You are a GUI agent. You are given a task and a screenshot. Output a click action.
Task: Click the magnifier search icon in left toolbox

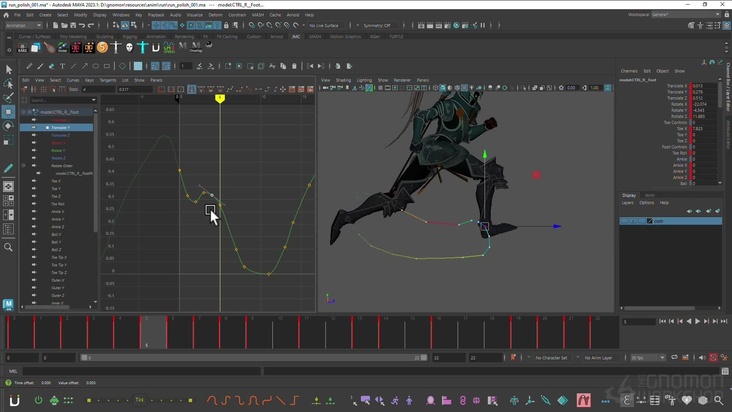[x=9, y=247]
